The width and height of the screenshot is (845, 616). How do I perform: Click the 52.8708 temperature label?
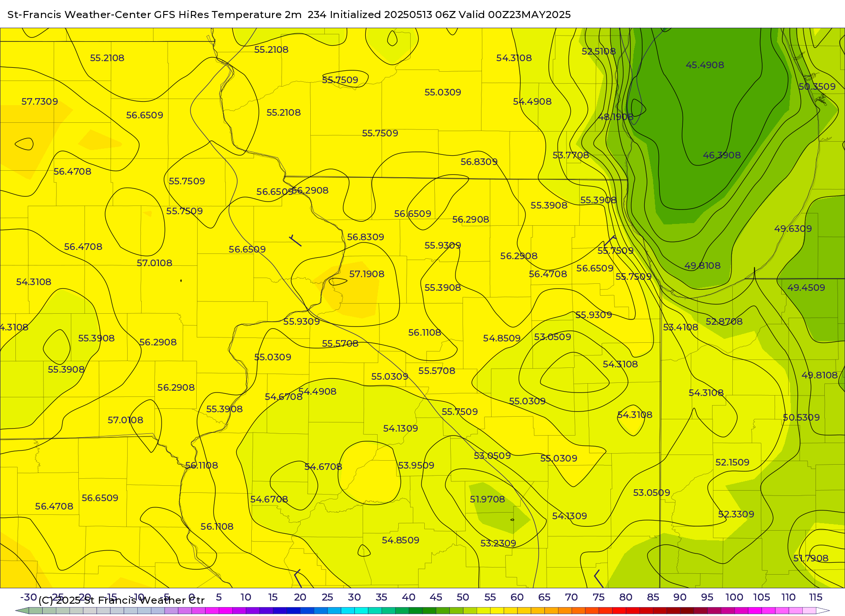[724, 322]
